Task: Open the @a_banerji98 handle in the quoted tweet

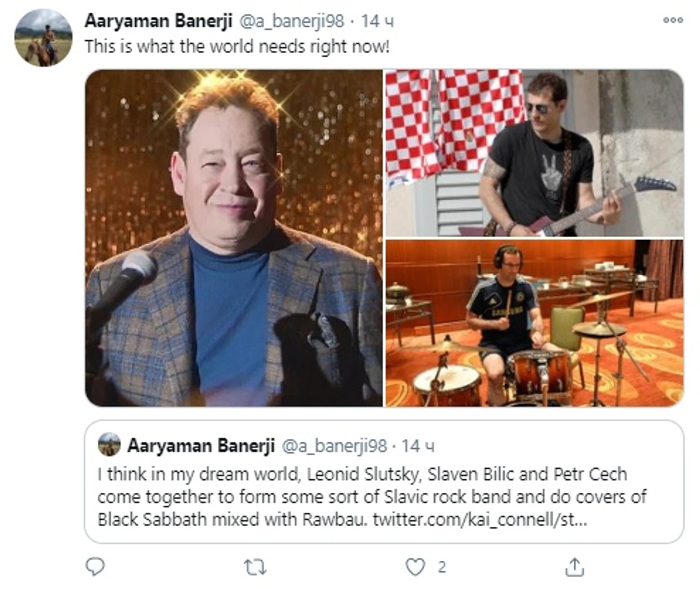Action: tap(334, 446)
